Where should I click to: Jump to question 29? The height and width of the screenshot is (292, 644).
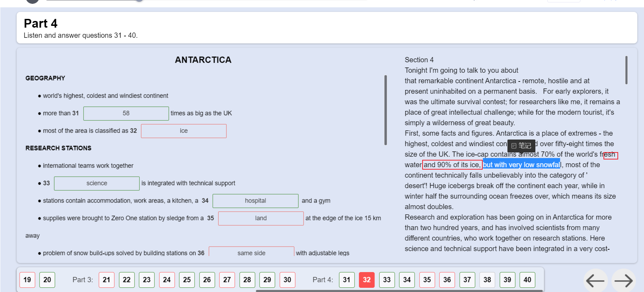click(267, 280)
